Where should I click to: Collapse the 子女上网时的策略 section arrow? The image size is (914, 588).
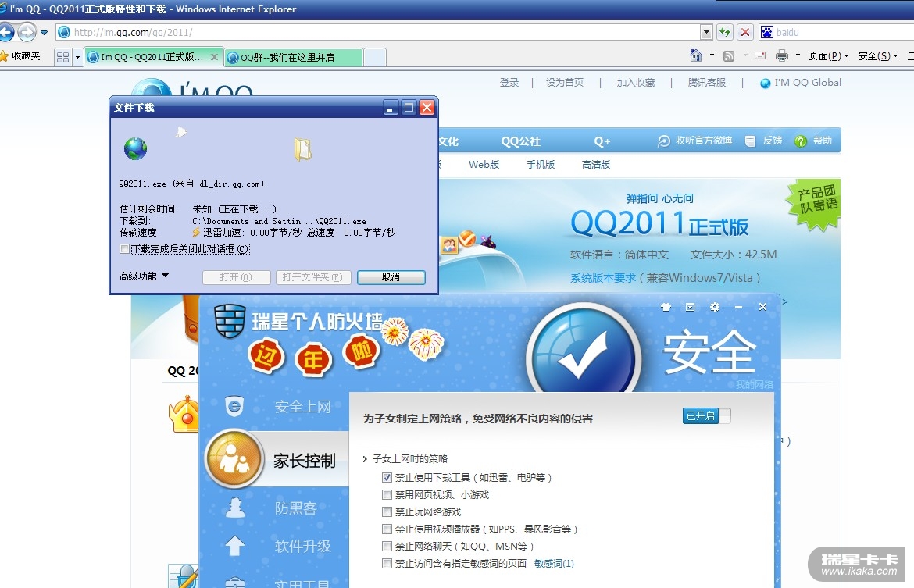pos(365,459)
